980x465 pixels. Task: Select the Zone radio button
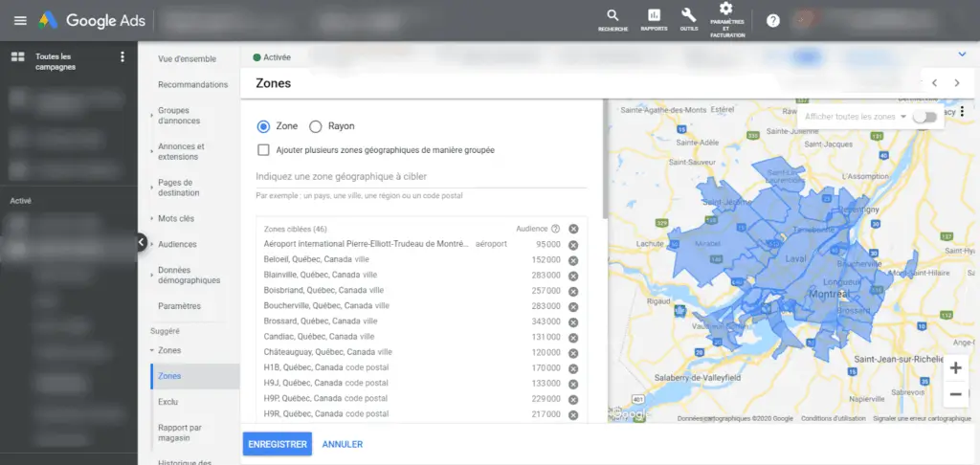(263, 126)
